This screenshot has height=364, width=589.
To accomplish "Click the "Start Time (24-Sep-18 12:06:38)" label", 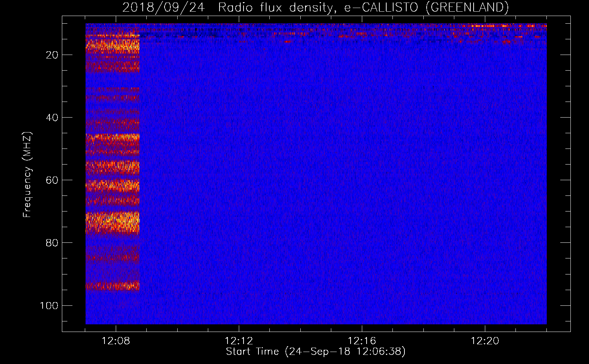I will (x=316, y=352).
